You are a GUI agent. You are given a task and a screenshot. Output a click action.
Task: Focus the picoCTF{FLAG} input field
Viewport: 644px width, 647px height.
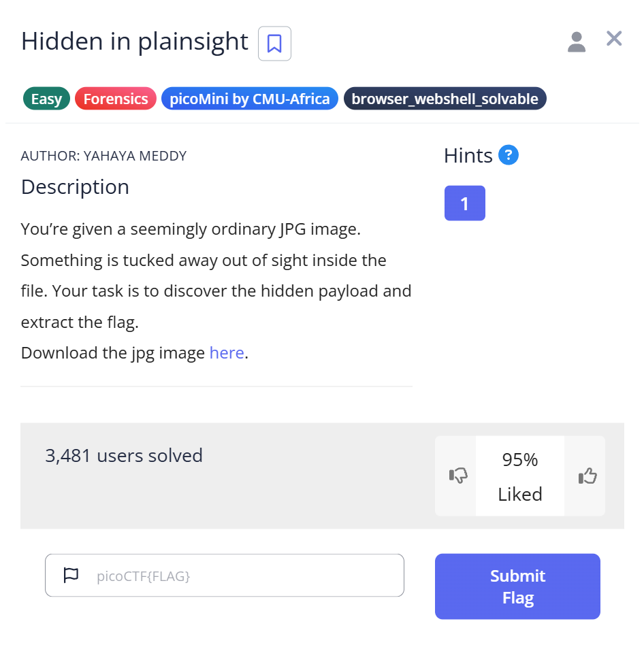245,576
